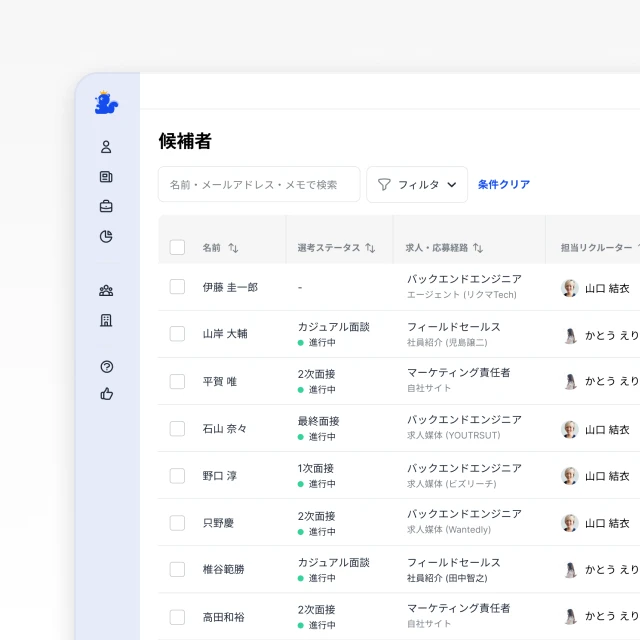
Task: Sort by 求人・応募経路 column arrows
Action: (478, 248)
